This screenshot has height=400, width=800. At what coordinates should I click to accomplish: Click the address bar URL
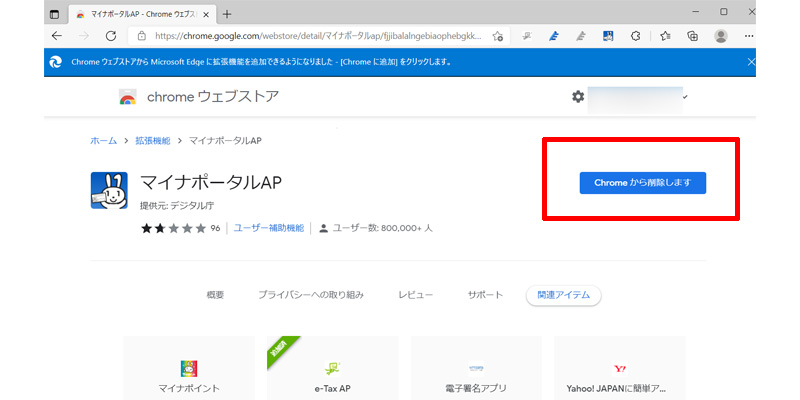pos(318,36)
